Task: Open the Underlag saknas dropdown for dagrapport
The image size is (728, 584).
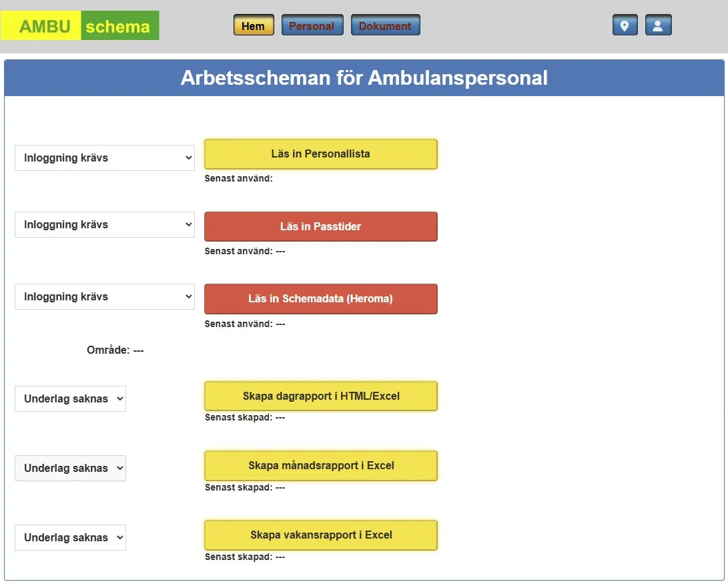Action: (70, 399)
